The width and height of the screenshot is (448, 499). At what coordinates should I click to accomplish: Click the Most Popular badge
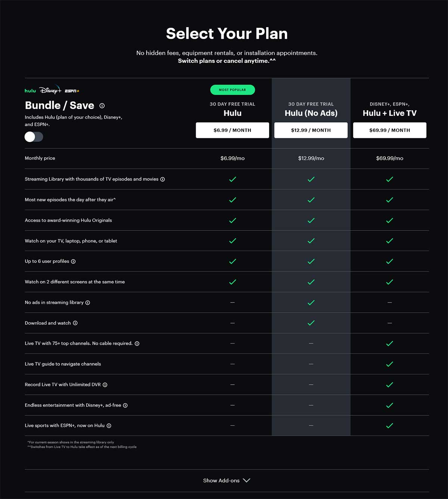tap(233, 90)
